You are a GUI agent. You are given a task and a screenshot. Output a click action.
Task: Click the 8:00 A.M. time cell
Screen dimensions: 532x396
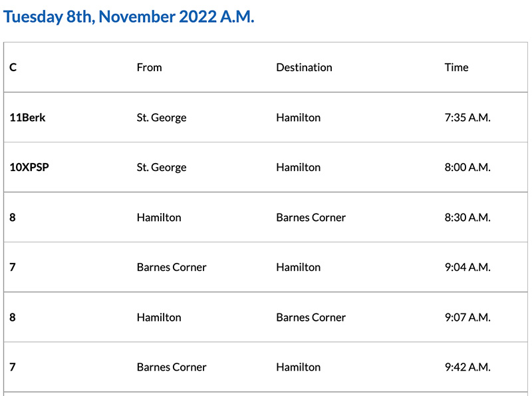point(467,167)
